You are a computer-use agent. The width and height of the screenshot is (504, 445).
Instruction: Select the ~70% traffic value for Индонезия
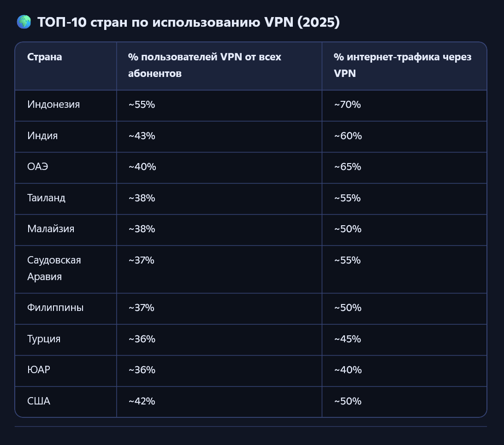point(348,105)
